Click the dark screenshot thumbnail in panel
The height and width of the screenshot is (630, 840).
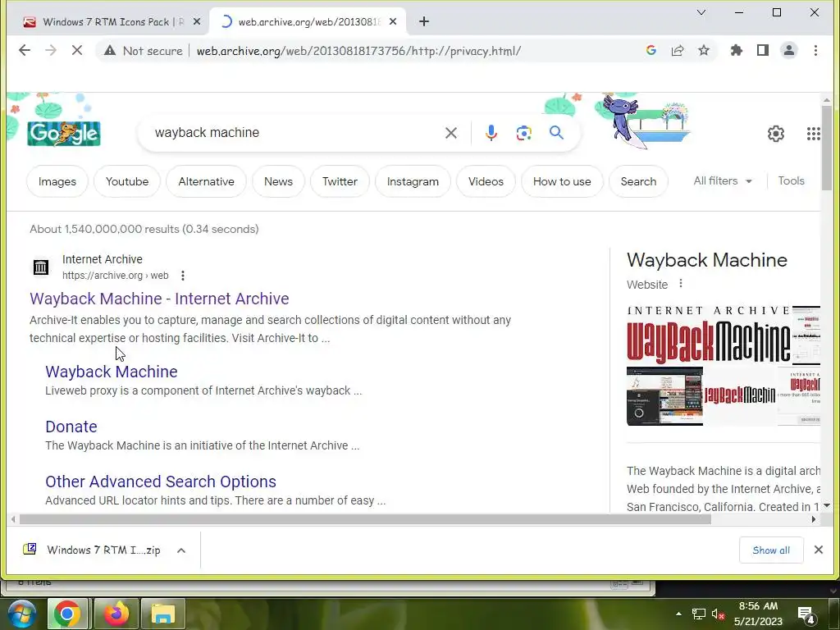tap(664, 396)
